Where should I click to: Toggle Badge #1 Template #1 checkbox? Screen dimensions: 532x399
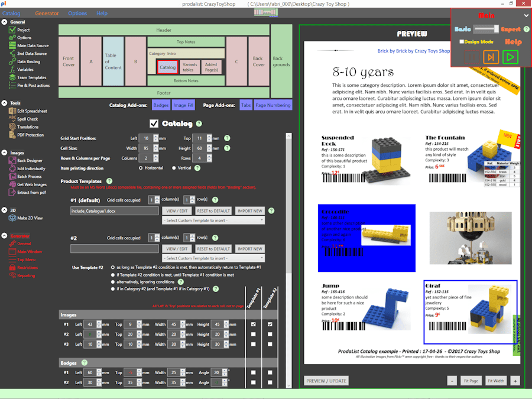click(x=254, y=372)
